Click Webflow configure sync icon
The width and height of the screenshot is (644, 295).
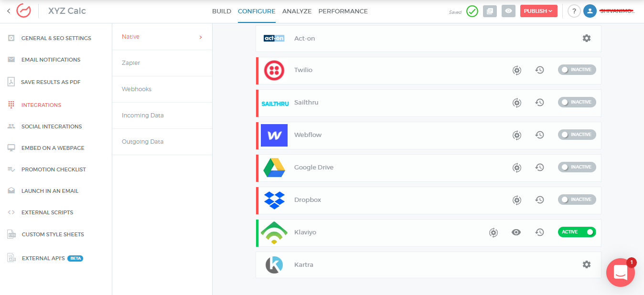coord(517,135)
